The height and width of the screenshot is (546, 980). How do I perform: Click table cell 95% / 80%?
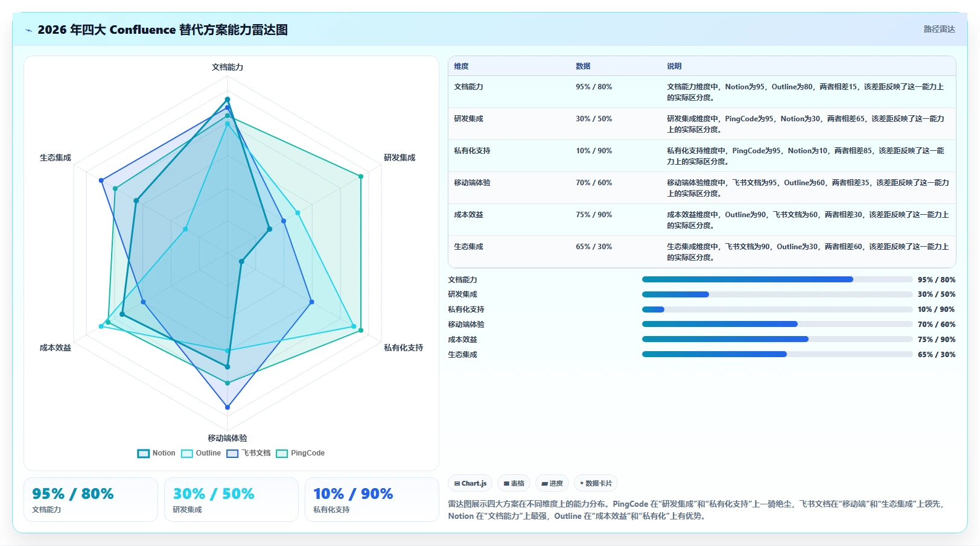[594, 87]
